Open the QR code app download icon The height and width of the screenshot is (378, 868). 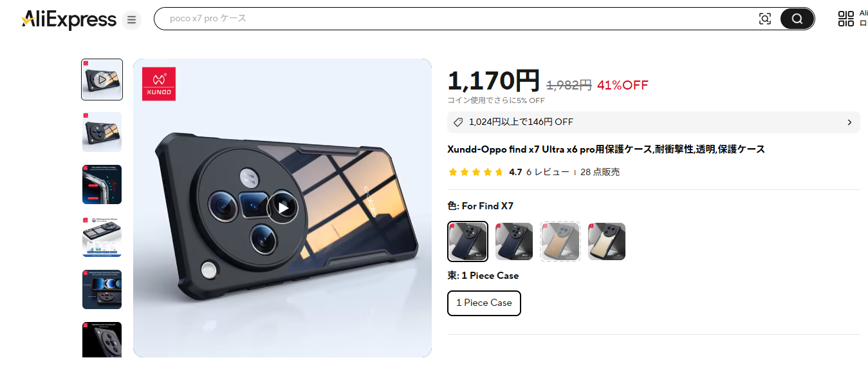pos(845,19)
